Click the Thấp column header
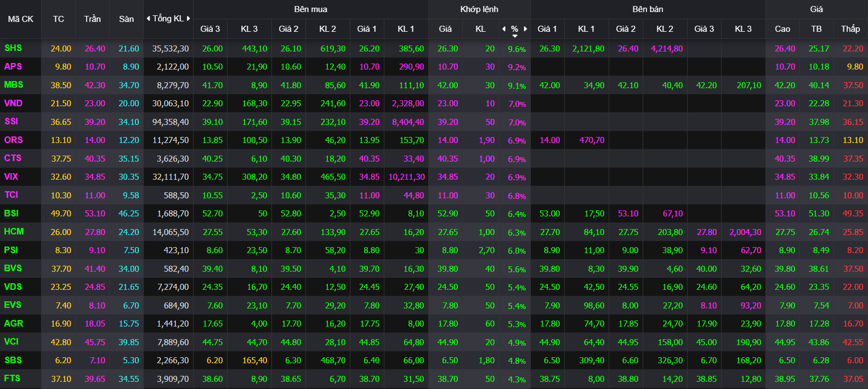The height and width of the screenshot is (389, 868). [850, 29]
